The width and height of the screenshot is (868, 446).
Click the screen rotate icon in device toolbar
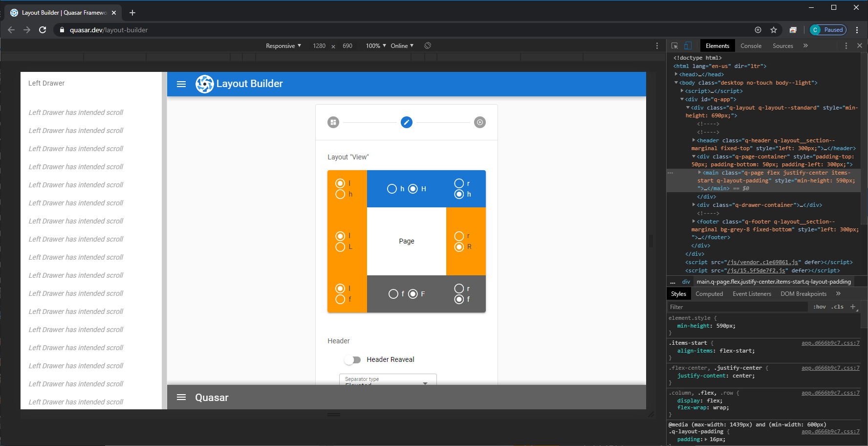tap(427, 45)
